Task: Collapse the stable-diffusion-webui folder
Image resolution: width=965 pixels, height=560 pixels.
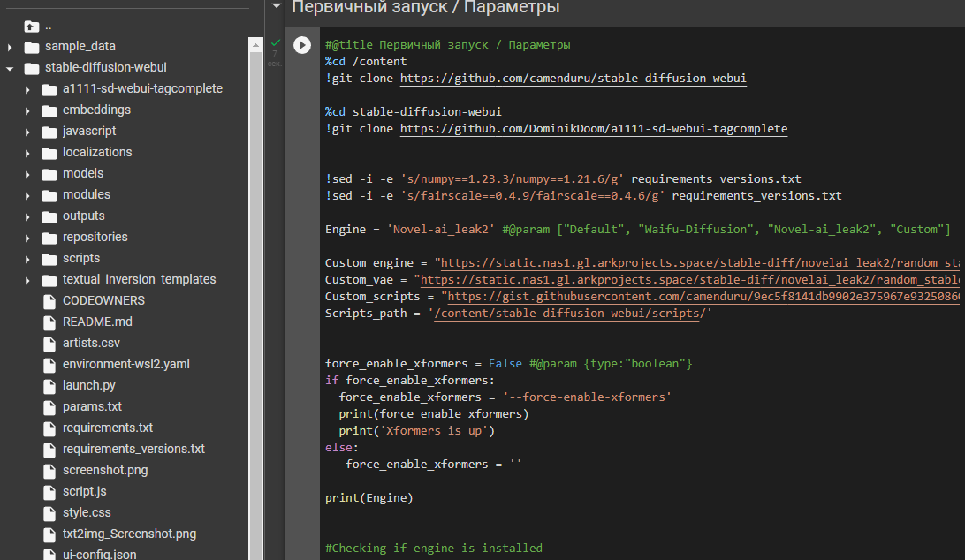Action: (x=8, y=67)
